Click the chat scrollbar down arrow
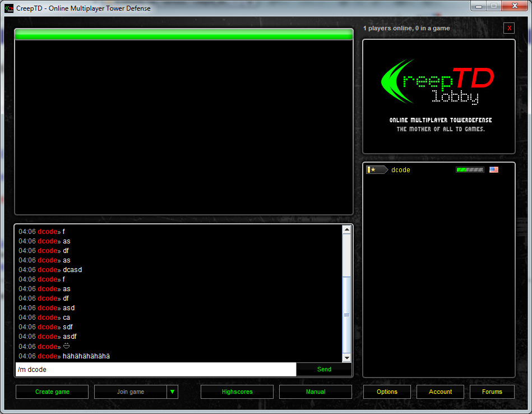The image size is (532, 414). (346, 358)
